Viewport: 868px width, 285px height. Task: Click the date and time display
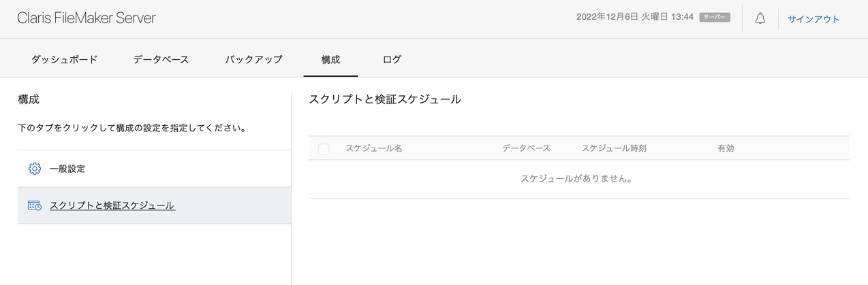point(635,18)
